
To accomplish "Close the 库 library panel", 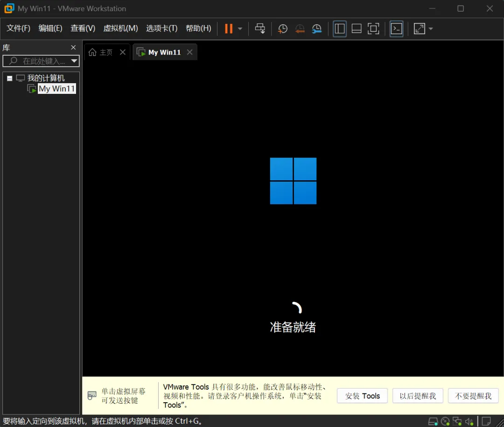I will (x=73, y=48).
